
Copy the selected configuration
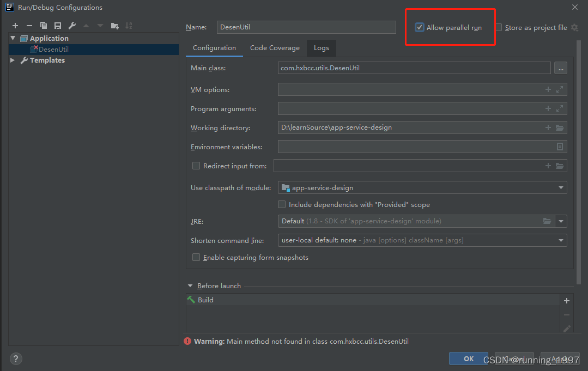point(43,25)
